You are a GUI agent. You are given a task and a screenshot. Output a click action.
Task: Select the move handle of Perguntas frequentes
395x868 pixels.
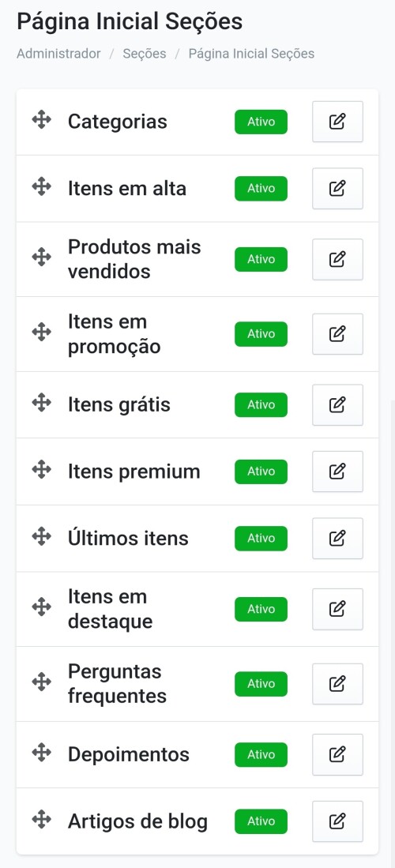tap(42, 682)
